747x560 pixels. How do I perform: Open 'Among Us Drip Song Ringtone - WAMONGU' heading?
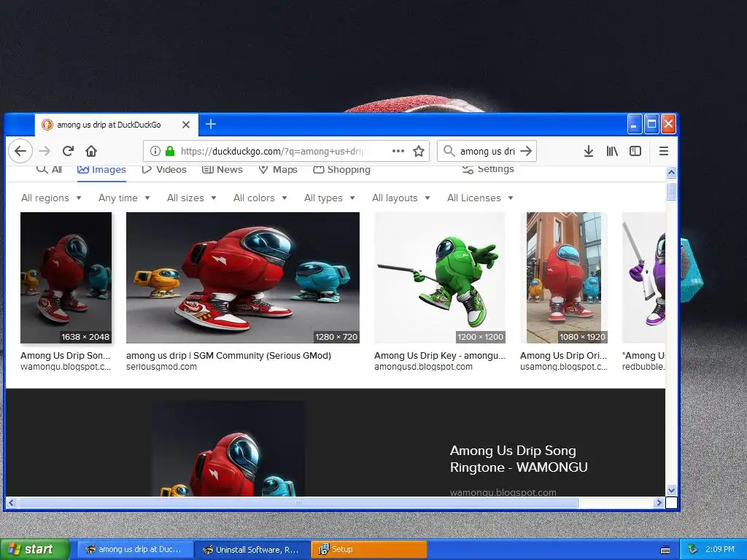click(x=519, y=459)
